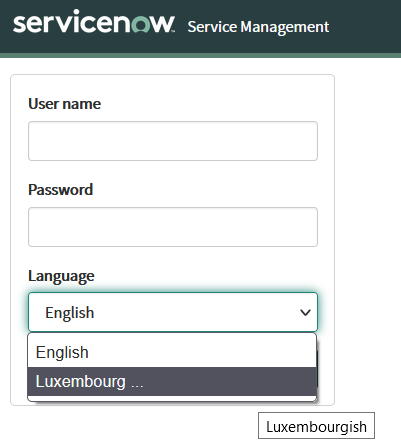The height and width of the screenshot is (447, 401).
Task: Click the Luxembourgish tooltip box
Action: coord(316,426)
